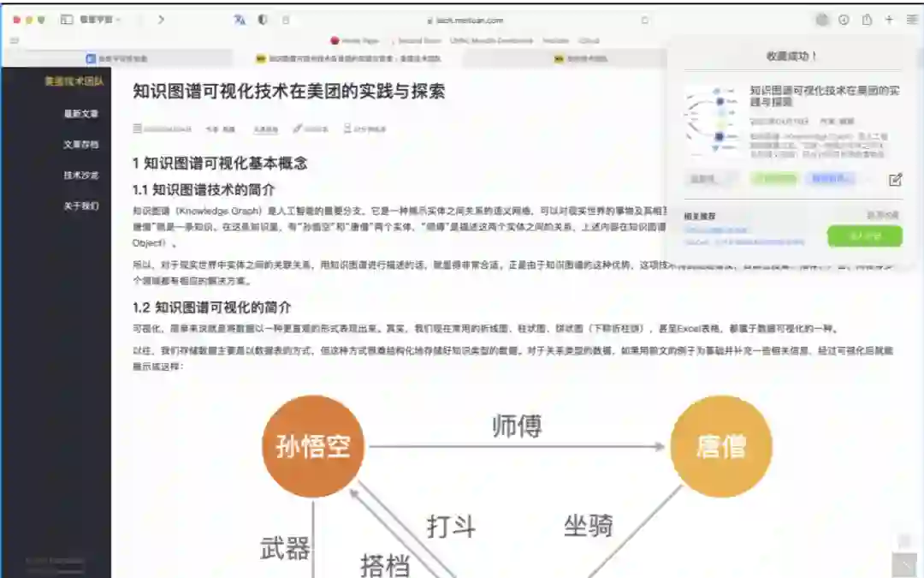The image size is (924, 578).
Task: Open 技术沙龙 in the sidebar
Action: 81,175
